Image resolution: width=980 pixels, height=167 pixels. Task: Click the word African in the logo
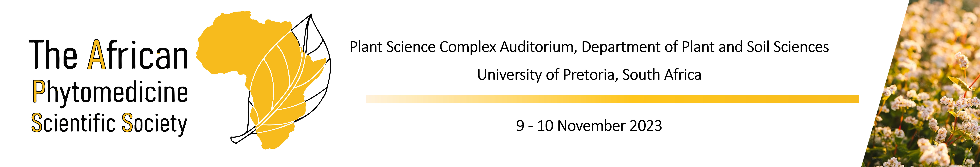point(138,55)
